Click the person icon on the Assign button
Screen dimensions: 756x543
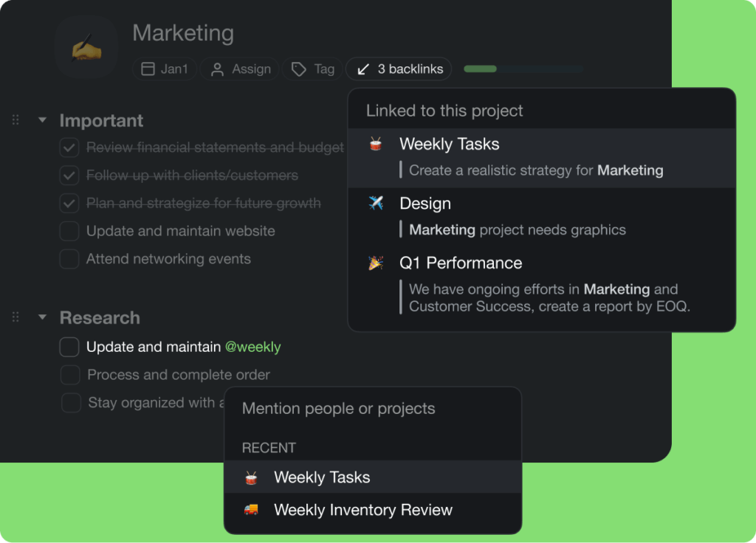pos(216,69)
